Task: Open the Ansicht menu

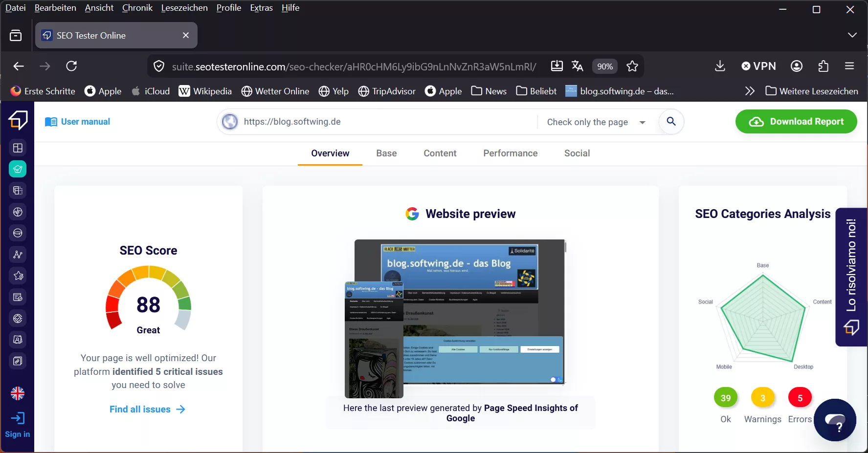Action: [99, 8]
